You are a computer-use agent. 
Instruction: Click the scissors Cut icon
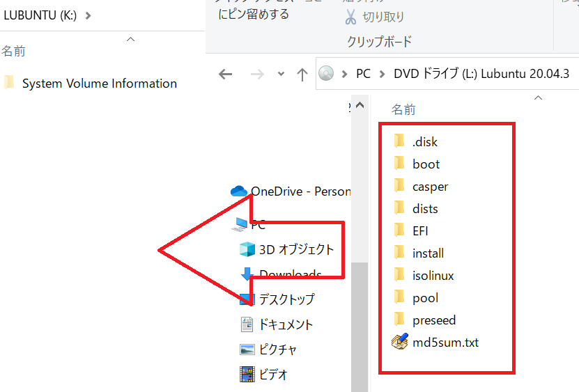(350, 17)
